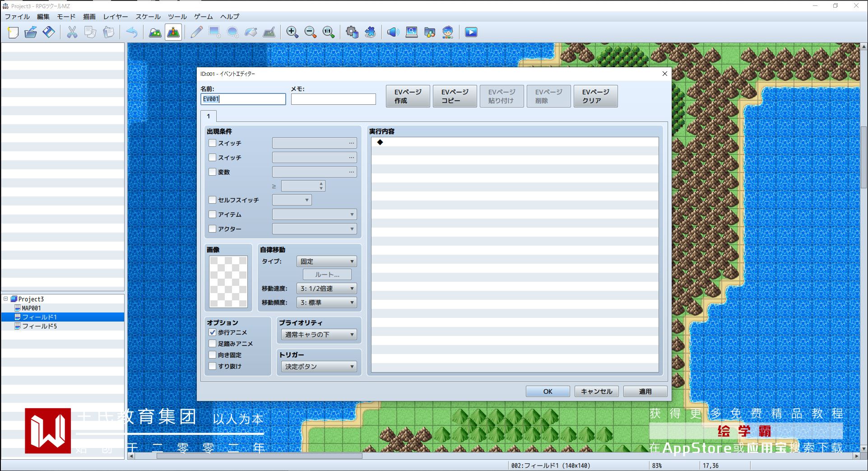Check the 足踏みアニメ option
Viewport: 868px width, 471px height.
pos(213,344)
